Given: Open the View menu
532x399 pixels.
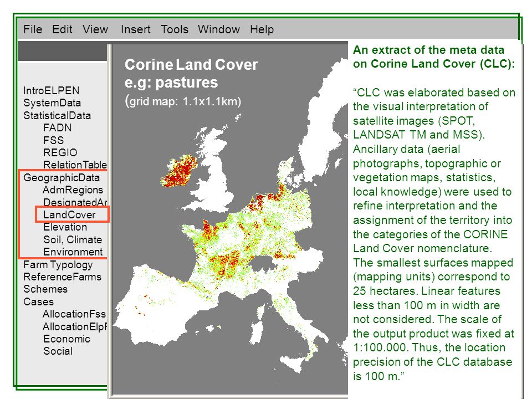Looking at the screenshot, I should (x=95, y=29).
